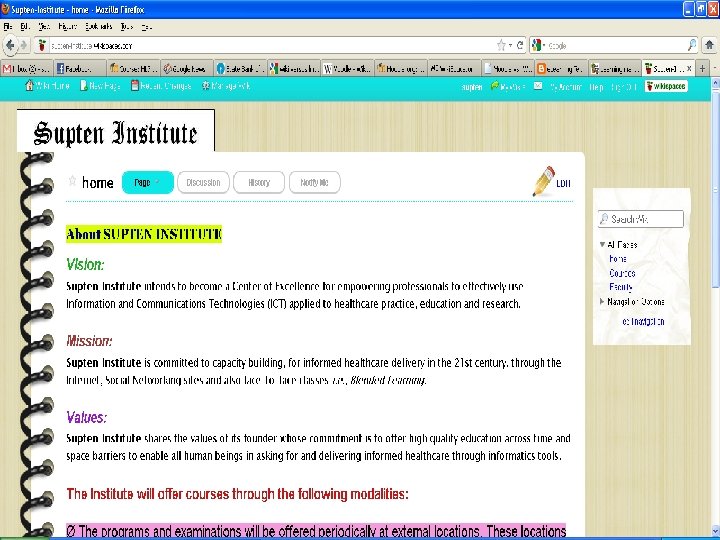Viewport: 720px width, 540px height.
Task: Open the History menu in menu bar
Action: pyautogui.click(x=68, y=27)
